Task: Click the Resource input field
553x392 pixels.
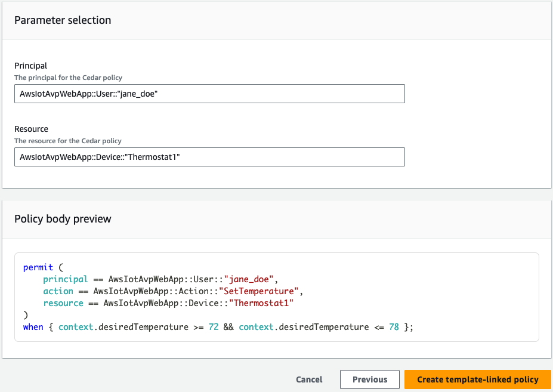Action: pos(209,157)
